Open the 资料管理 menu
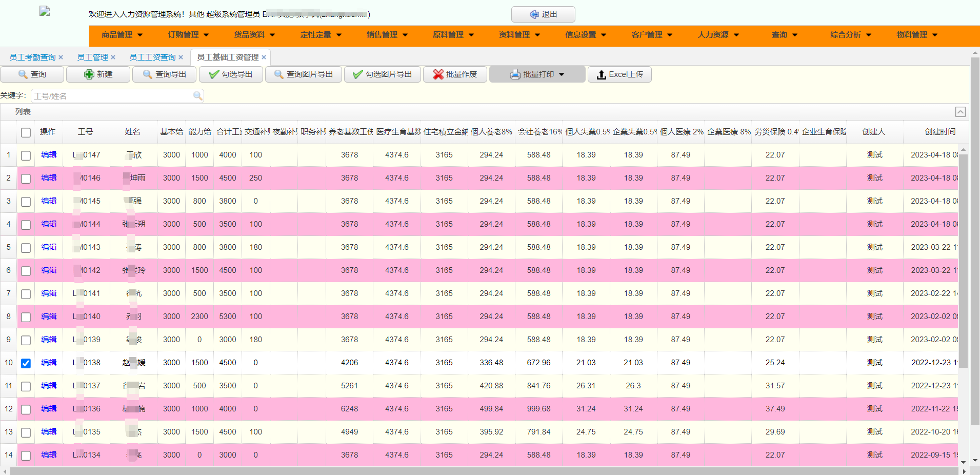Viewport: 980px width, 475px height. pos(519,35)
